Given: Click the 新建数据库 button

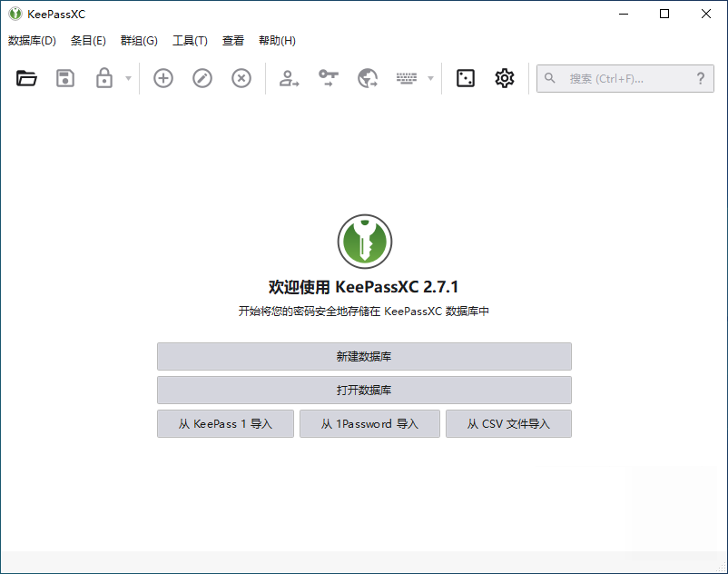Looking at the screenshot, I should [365, 356].
